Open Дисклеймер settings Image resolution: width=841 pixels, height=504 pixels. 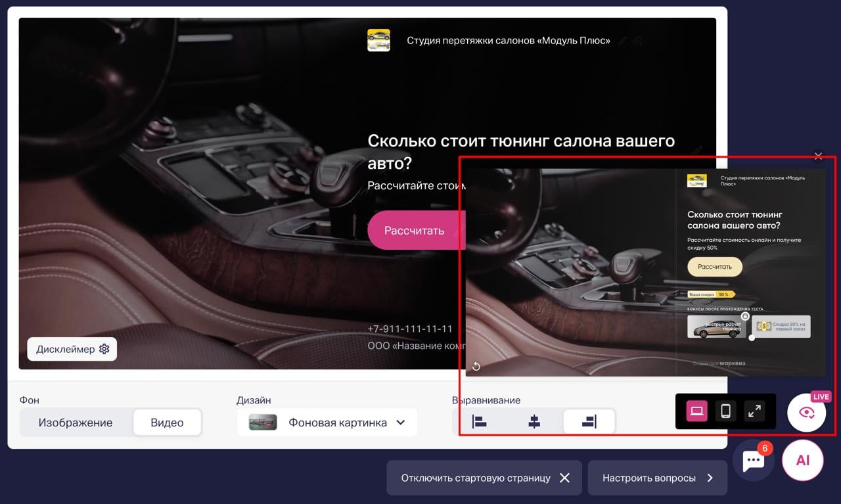click(x=72, y=349)
